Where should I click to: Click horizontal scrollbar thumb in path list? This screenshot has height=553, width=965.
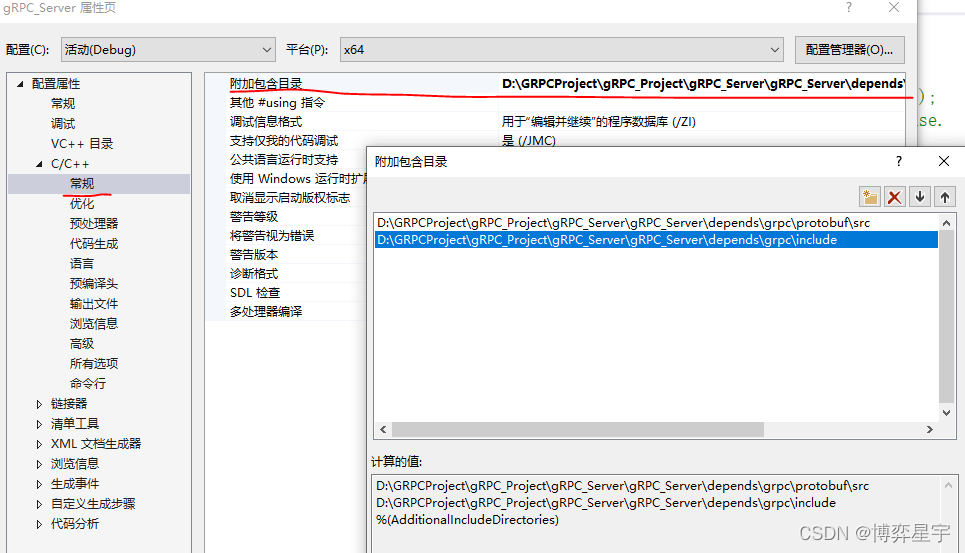click(x=578, y=429)
